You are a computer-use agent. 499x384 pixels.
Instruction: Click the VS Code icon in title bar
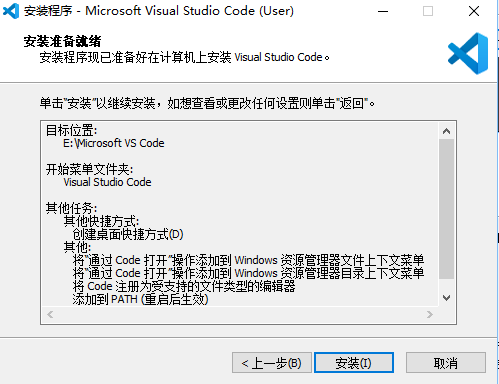[x=11, y=11]
